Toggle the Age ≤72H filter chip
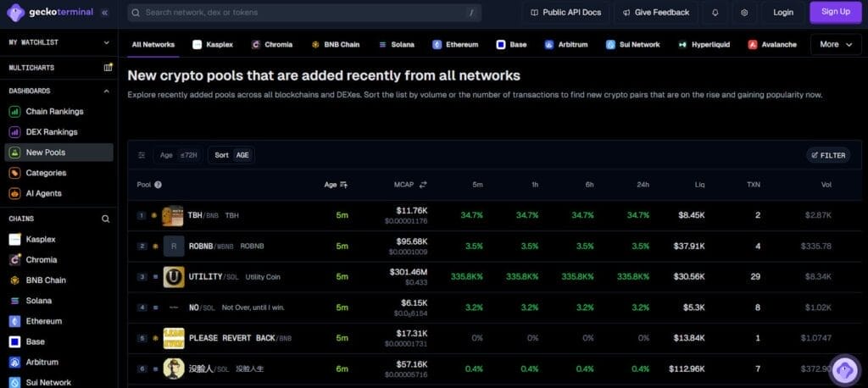Image resolution: width=868 pixels, height=388 pixels. click(x=178, y=155)
